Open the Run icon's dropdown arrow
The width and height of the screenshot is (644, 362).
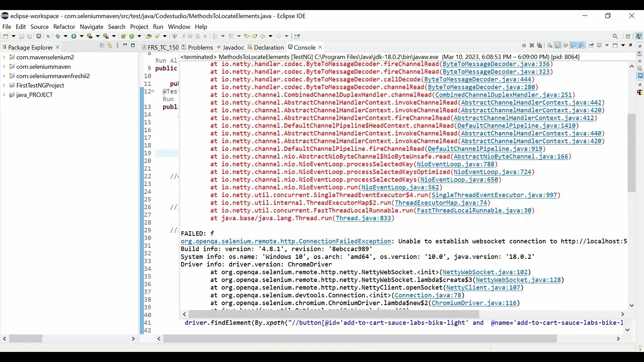(x=82, y=36)
